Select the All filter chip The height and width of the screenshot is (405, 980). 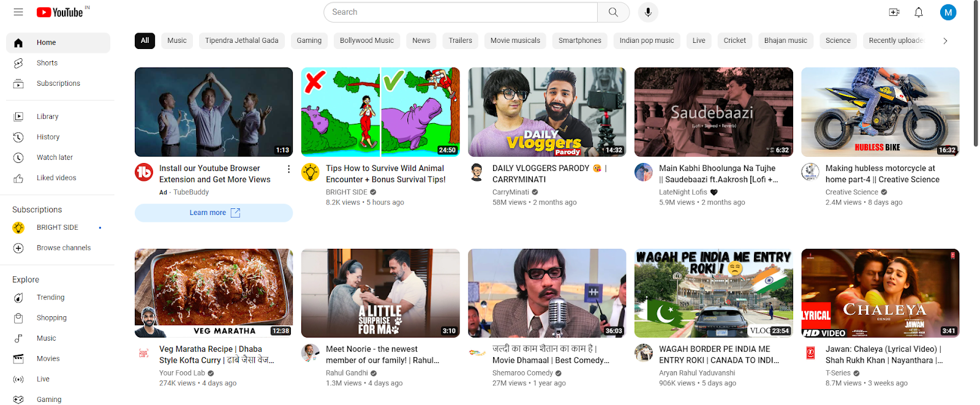click(x=145, y=41)
